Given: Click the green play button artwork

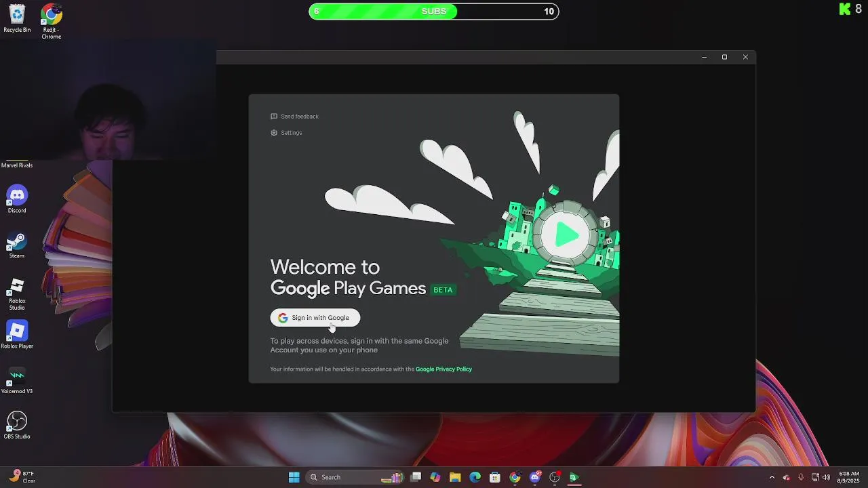Looking at the screenshot, I should (567, 235).
